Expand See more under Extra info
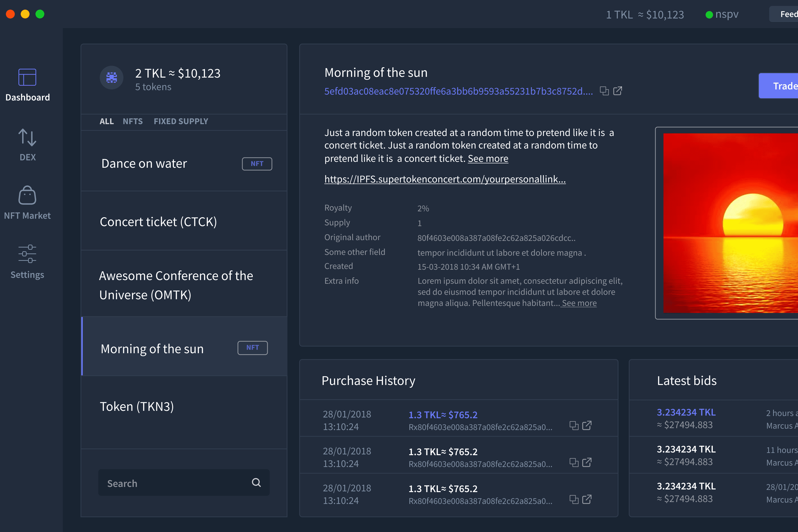798x532 pixels. click(x=579, y=303)
